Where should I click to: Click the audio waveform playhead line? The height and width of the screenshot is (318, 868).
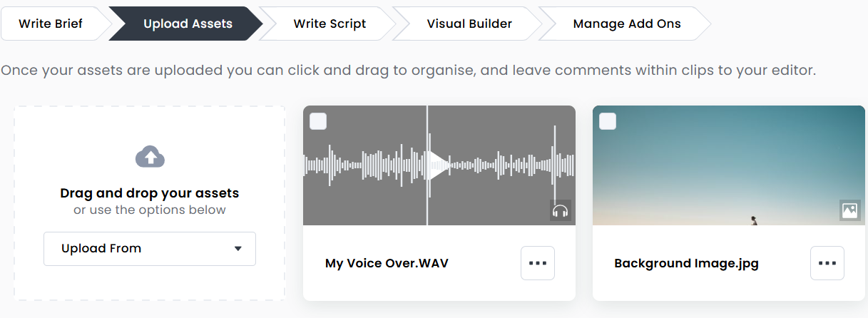(x=427, y=165)
